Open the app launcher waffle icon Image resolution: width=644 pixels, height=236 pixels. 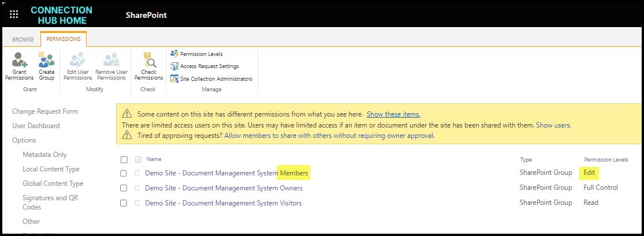tap(14, 14)
